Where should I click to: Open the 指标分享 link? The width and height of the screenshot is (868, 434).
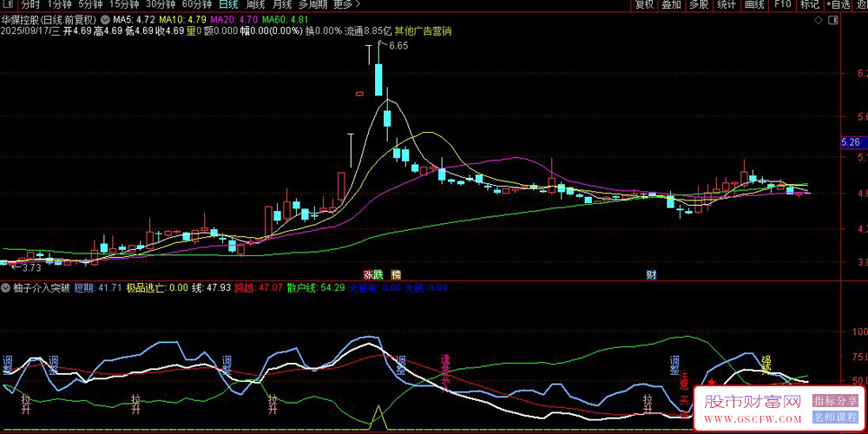click(x=835, y=400)
